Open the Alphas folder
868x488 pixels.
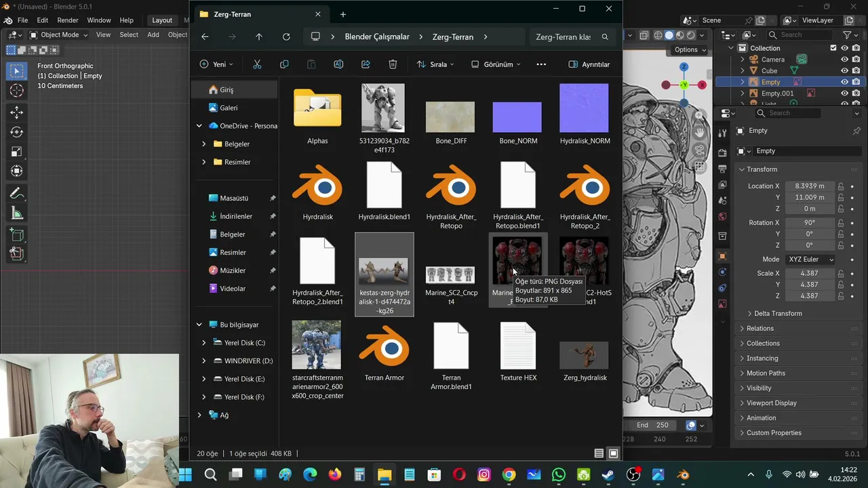(317, 115)
